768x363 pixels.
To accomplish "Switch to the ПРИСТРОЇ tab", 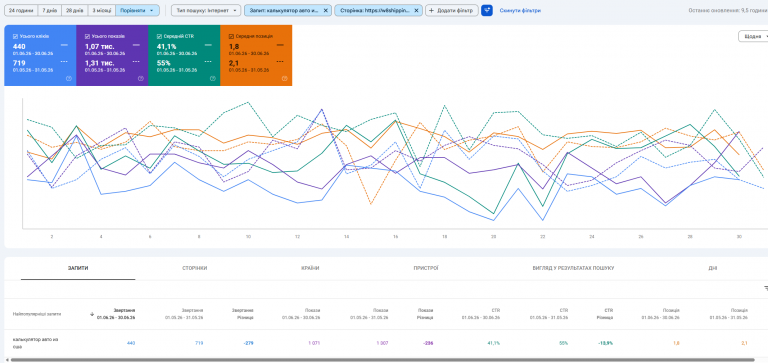I will coord(426,268).
